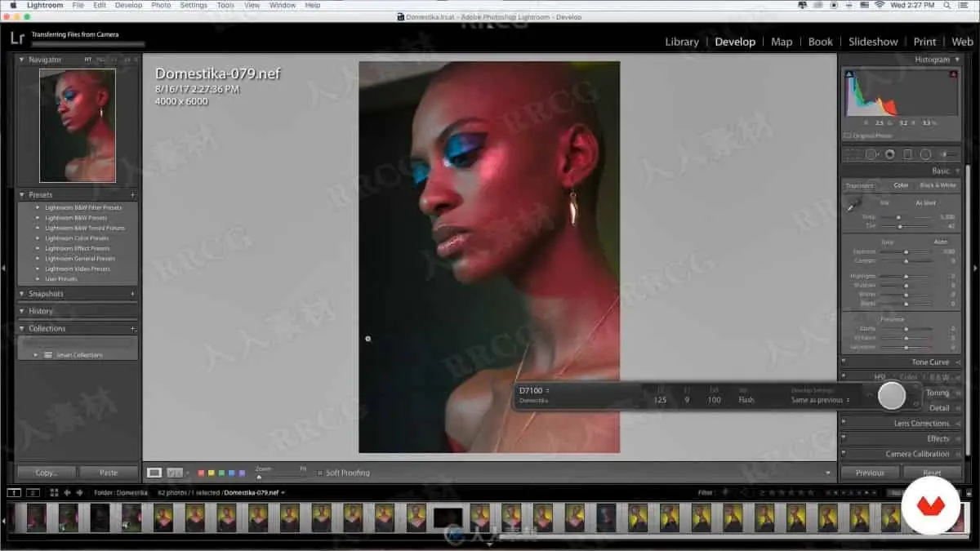This screenshot has width=980, height=551.
Task: Click the Navigator preview thumbnail
Action: 78,125
